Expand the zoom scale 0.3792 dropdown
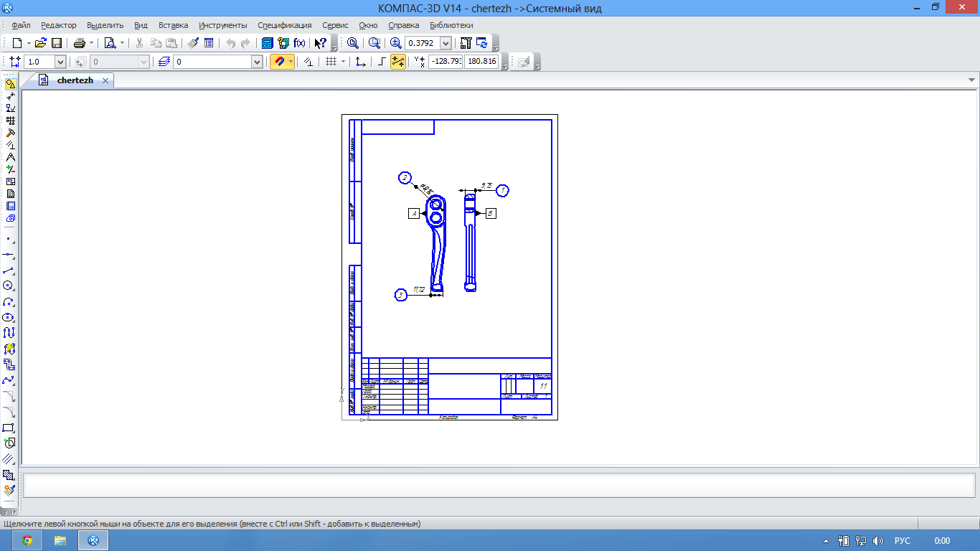This screenshot has height=551, width=980. pyautogui.click(x=446, y=43)
